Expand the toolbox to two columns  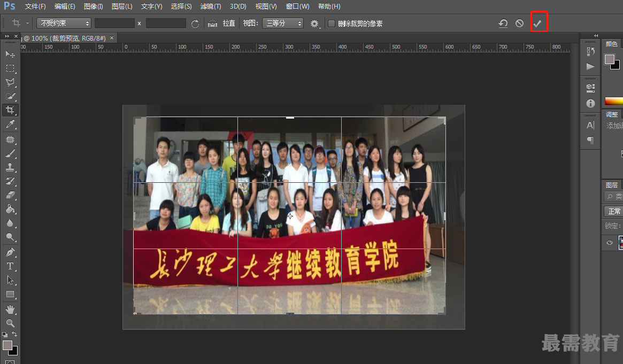point(7,36)
